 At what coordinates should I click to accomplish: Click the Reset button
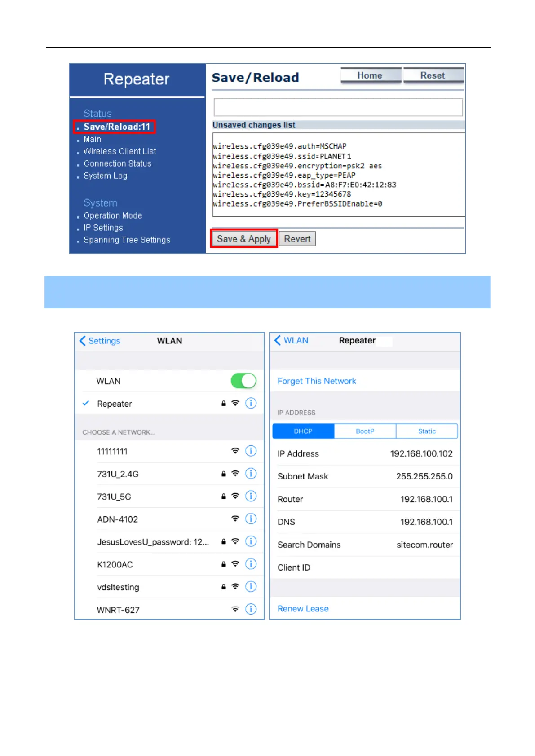[433, 75]
